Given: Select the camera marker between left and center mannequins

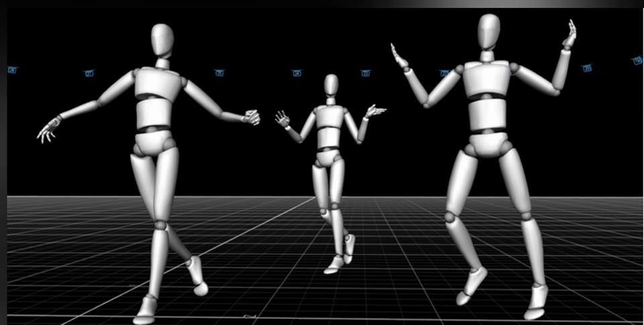Looking at the screenshot, I should click(219, 72).
